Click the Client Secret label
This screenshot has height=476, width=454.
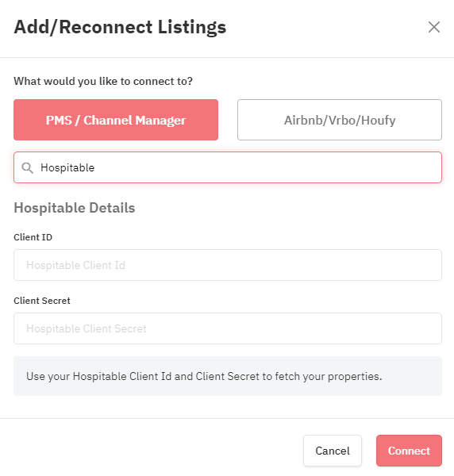click(x=42, y=301)
